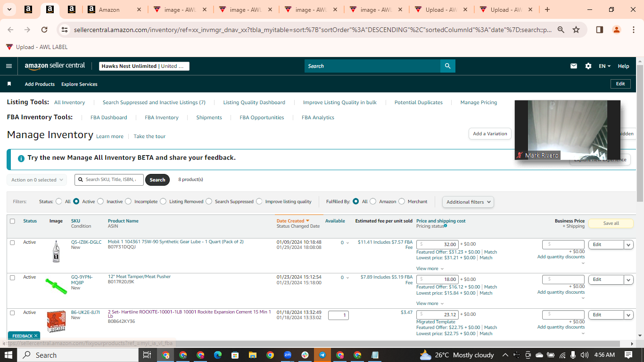Expand the Additional filters dropdown
Image resolution: width=644 pixels, height=362 pixels.
468,202
